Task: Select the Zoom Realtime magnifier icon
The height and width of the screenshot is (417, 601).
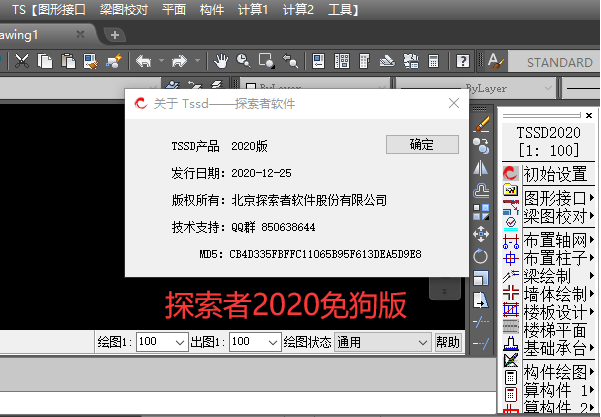Action: pos(243,61)
